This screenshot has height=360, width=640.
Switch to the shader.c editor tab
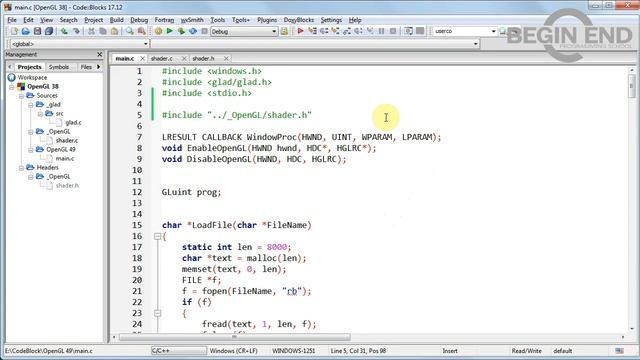point(162,58)
